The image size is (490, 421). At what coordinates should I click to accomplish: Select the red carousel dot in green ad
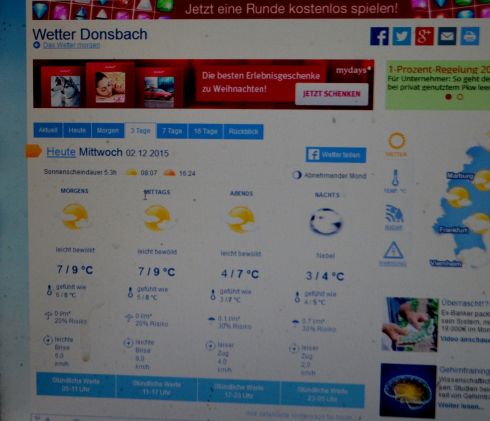[x=449, y=97]
